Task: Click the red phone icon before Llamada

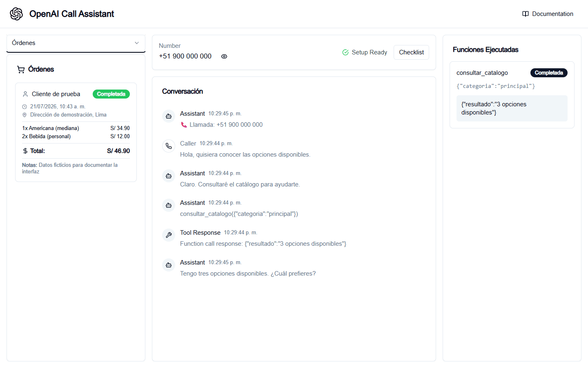Action: 184,125
